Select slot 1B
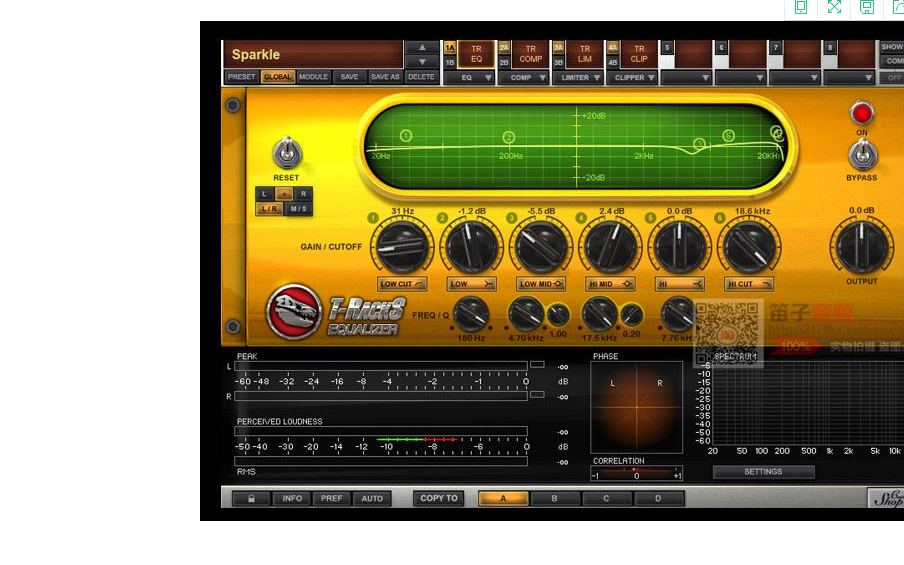This screenshot has width=904, height=565. (450, 62)
